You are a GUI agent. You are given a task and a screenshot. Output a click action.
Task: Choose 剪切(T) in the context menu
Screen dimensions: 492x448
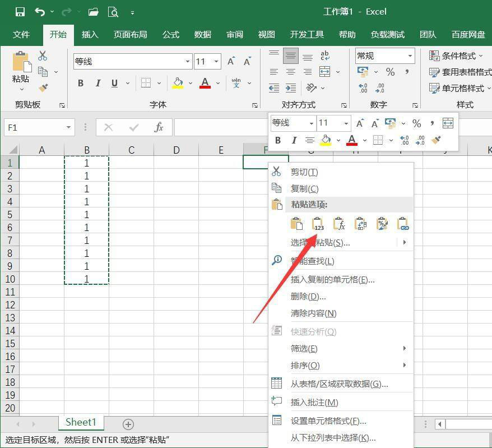click(x=341, y=172)
